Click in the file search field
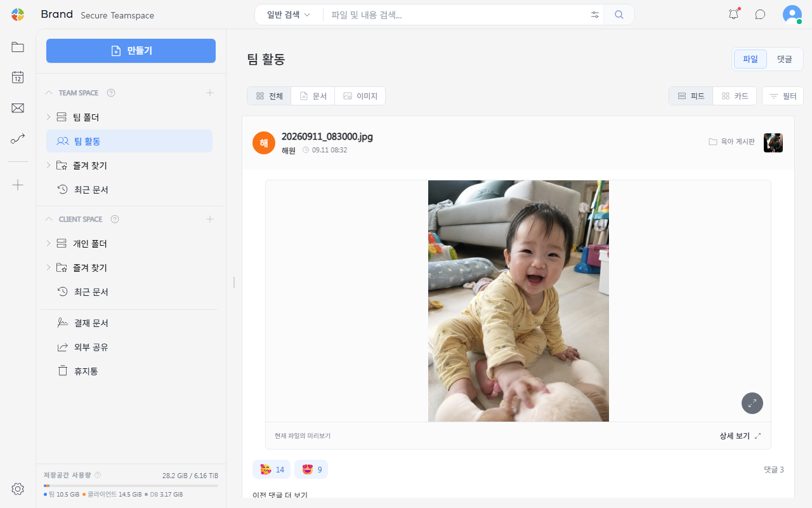This screenshot has height=508, width=812. [457, 15]
